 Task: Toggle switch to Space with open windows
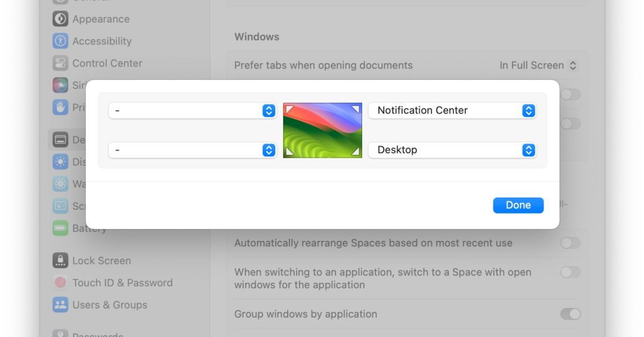click(570, 273)
